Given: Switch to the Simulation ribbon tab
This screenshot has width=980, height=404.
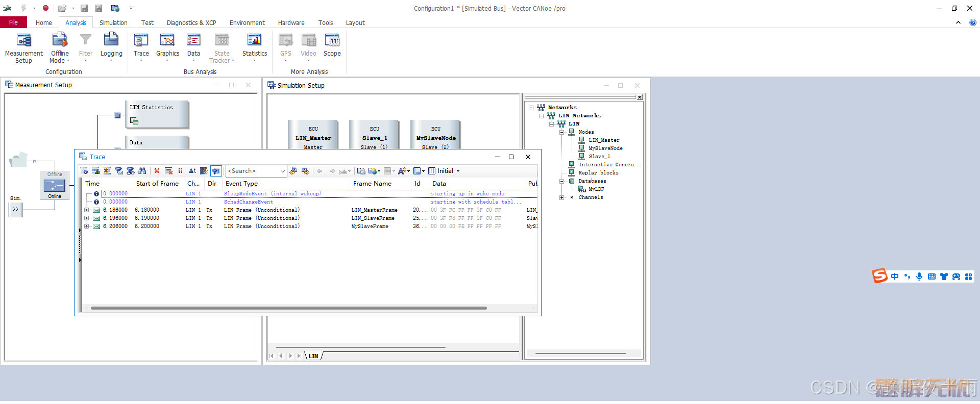Looking at the screenshot, I should (x=113, y=22).
